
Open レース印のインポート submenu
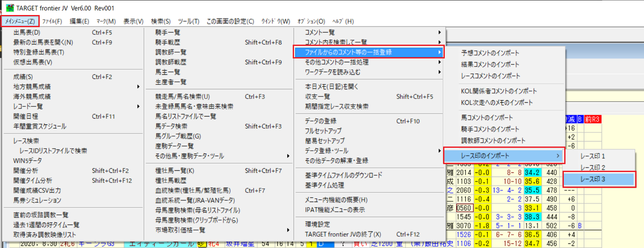point(503,156)
